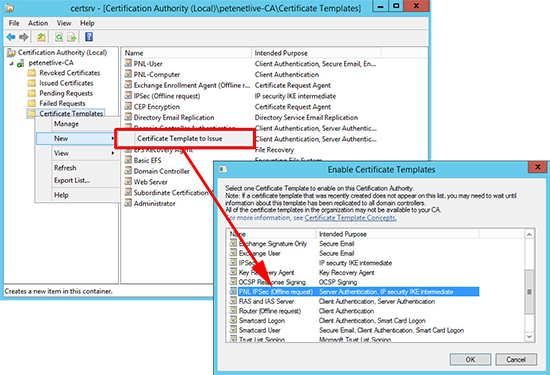Choose Manage from the context menu

[x=66, y=124]
